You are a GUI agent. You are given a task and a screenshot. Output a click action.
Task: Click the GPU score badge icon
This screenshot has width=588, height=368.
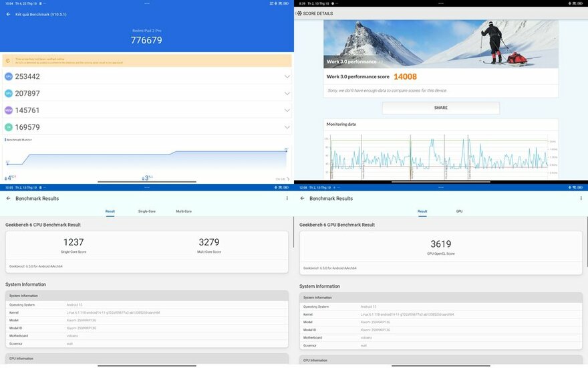(x=9, y=94)
